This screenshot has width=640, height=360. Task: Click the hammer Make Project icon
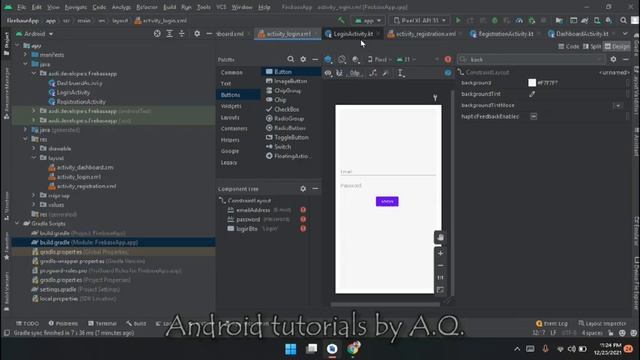pos(341,20)
